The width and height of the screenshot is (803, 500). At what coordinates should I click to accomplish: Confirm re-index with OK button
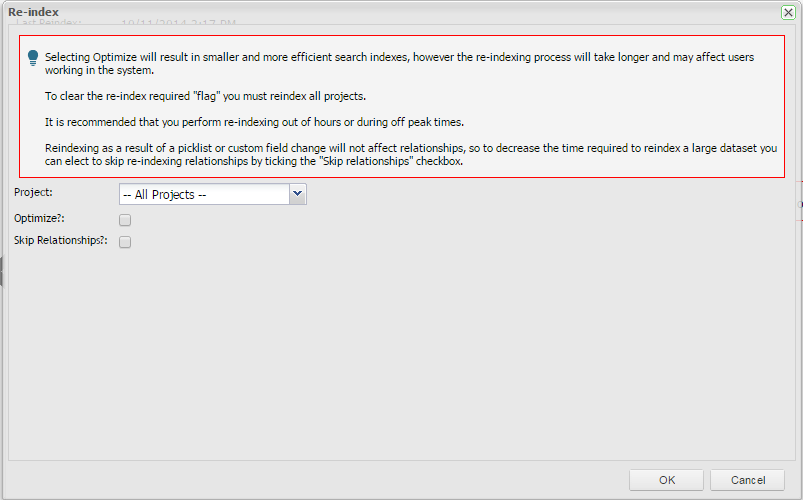[x=667, y=480]
